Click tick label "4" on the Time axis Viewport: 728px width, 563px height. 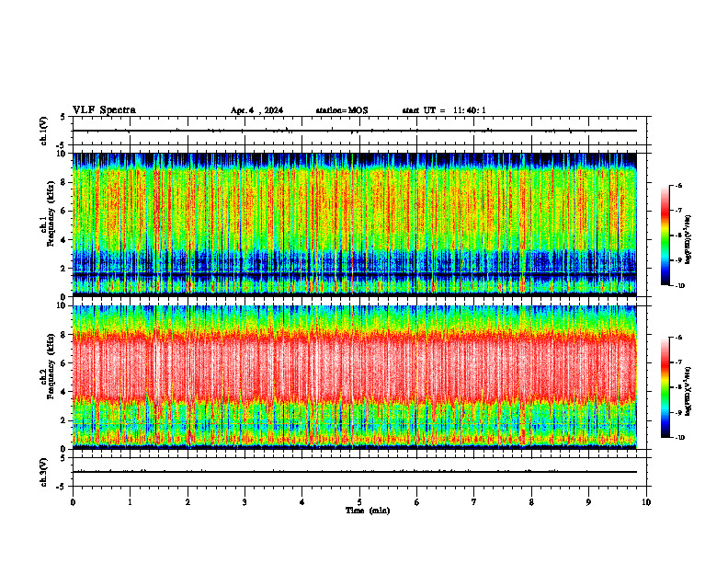tap(302, 502)
